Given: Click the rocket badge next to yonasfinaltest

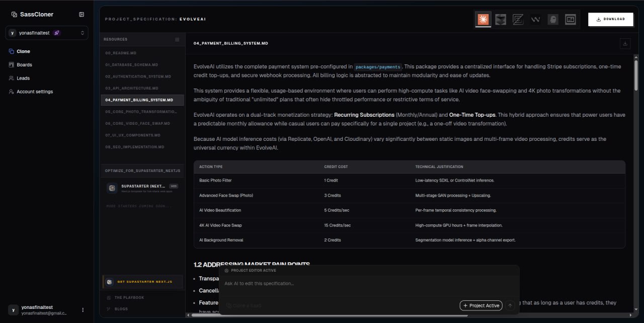Looking at the screenshot, I should (x=56, y=33).
